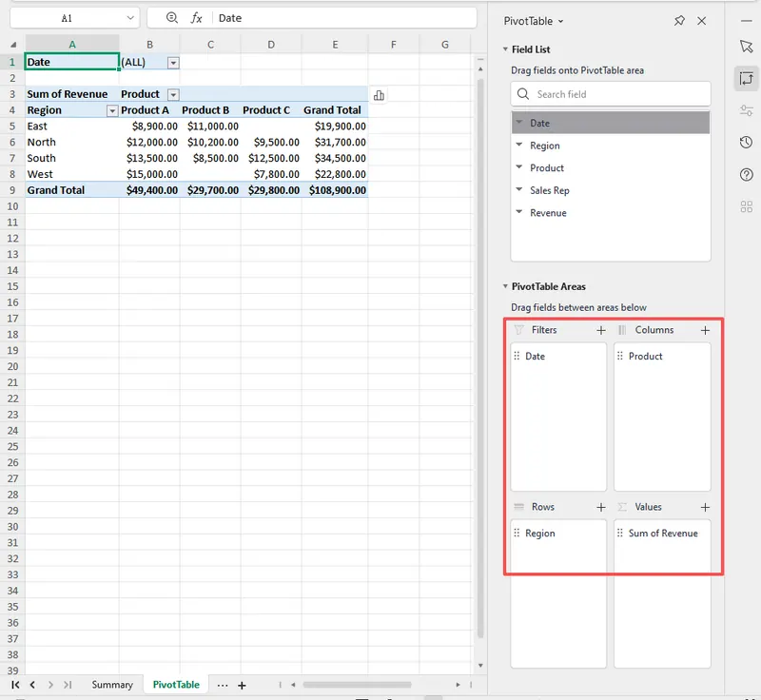
Task: Pin the PivotTable pane
Action: coord(678,21)
